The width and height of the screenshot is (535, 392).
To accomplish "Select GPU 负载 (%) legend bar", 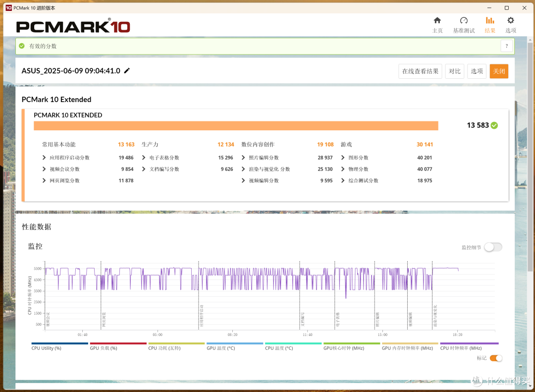I will (118, 343).
